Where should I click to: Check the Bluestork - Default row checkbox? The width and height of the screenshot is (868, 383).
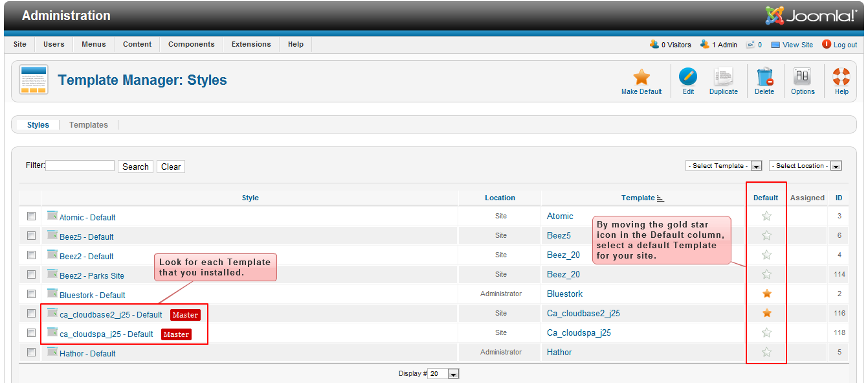31,294
